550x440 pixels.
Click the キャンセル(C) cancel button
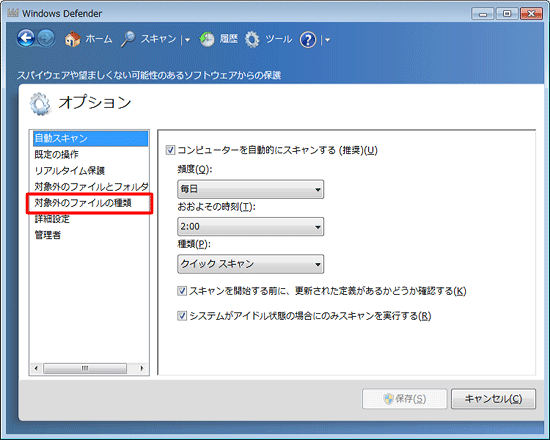[x=493, y=399]
